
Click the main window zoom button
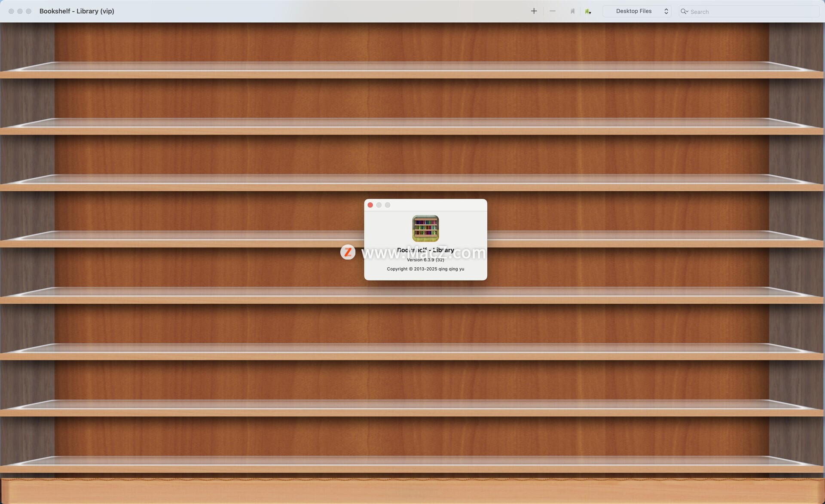point(28,11)
